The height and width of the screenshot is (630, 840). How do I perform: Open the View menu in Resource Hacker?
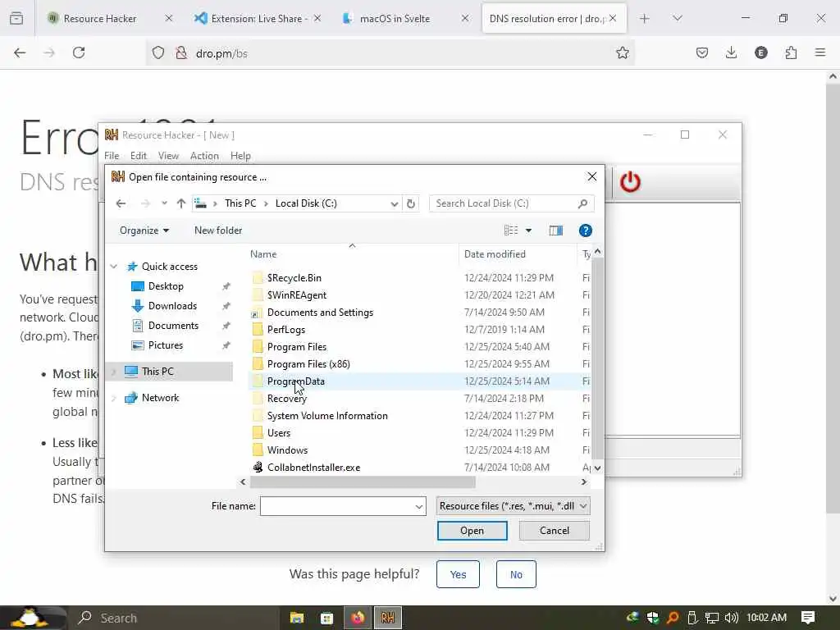[x=168, y=156]
